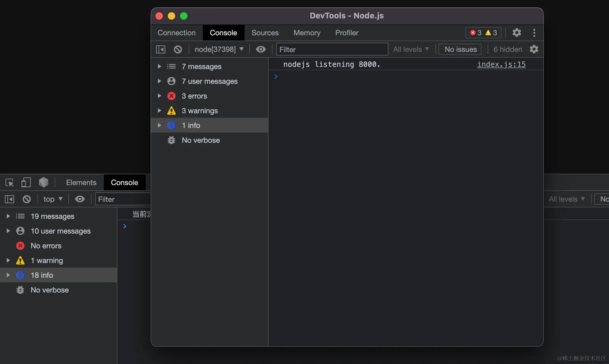Viewport: 609px width, 364px height.
Task: Select the 3 warnings sidebar item
Action: 200,111
